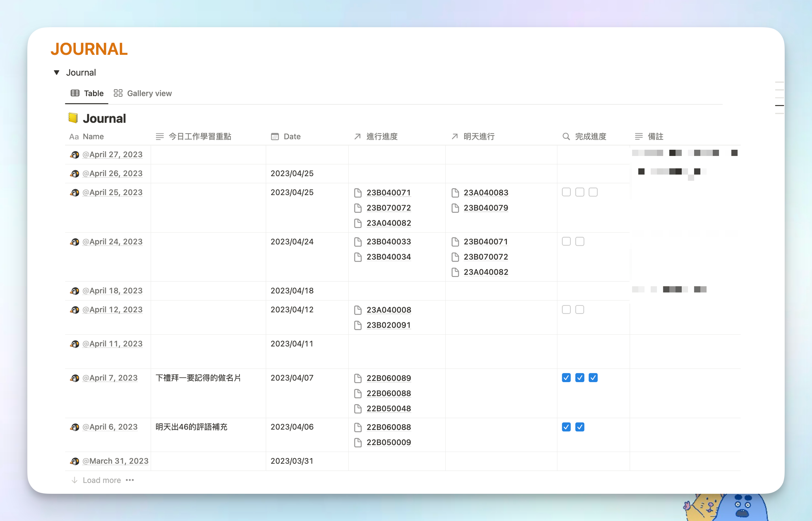
Task: Open page 23B040079 in 明天進行 column
Action: (486, 208)
